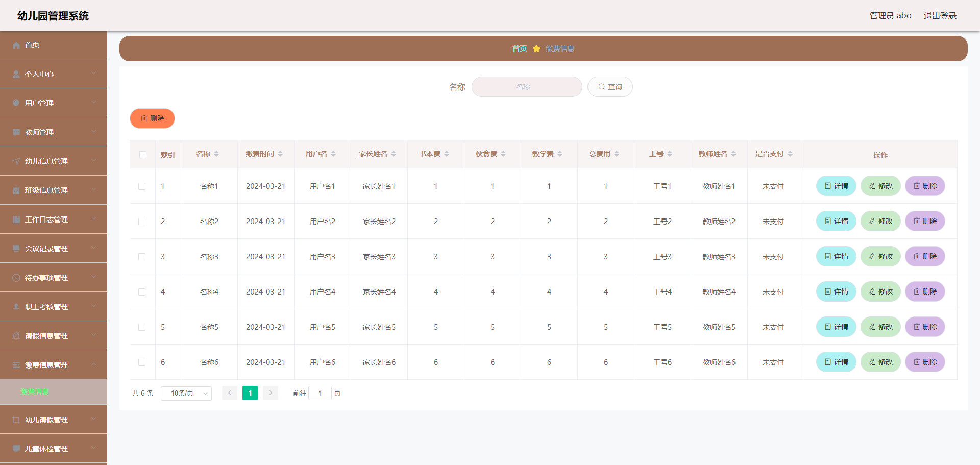Click the list icon beside 缴费信息管理
Viewport: 980px width, 465px height.
coord(16,365)
